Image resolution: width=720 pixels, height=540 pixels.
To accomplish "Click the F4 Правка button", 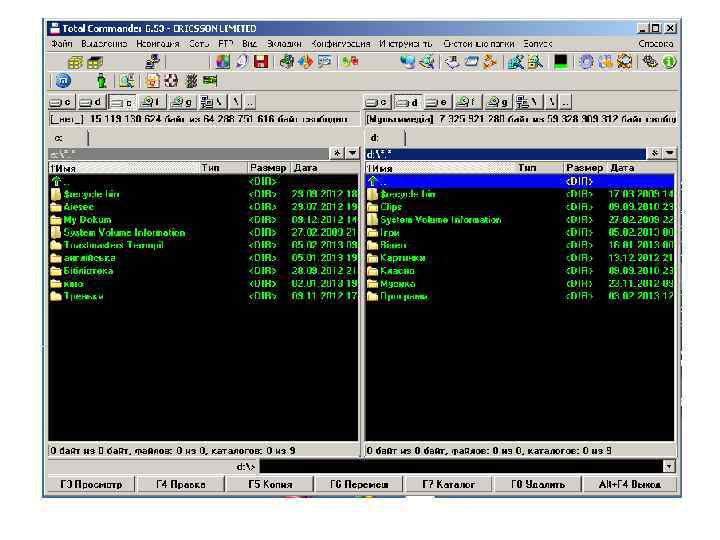I will pyautogui.click(x=180, y=484).
